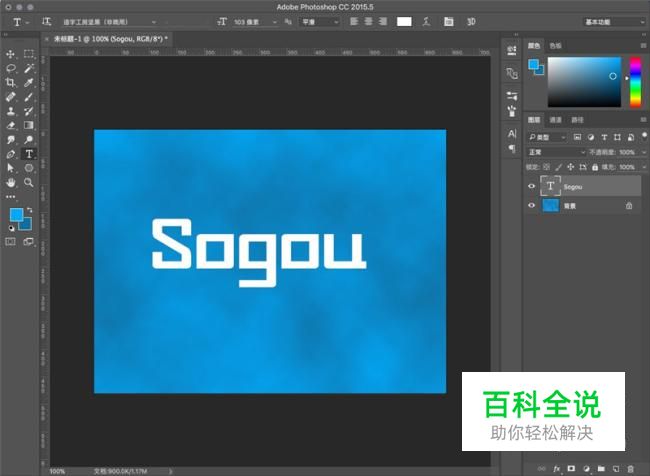Toggle the Character and Paragraph panels
This screenshot has width=650, height=476.
(449, 22)
